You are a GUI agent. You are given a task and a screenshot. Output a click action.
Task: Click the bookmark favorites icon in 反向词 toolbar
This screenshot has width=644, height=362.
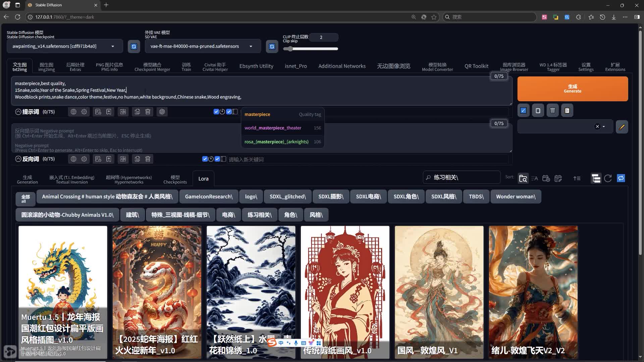tap(109, 159)
